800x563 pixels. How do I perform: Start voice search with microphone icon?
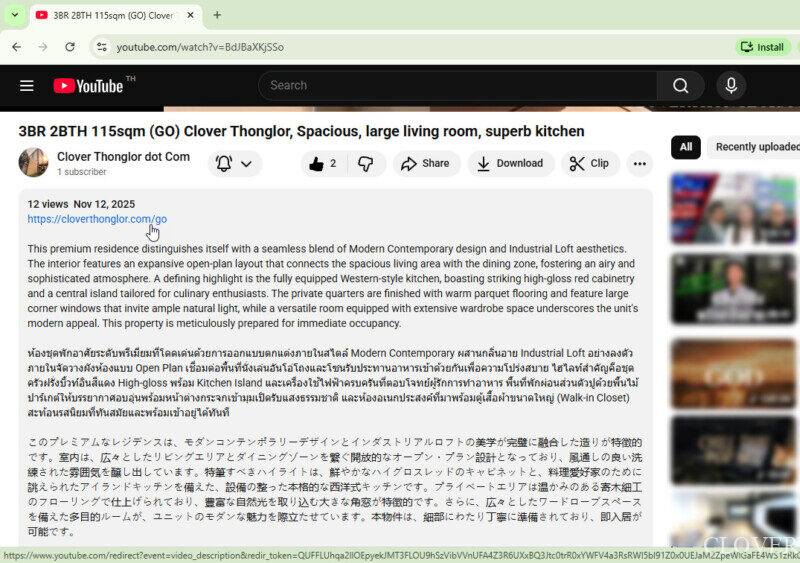[731, 86]
